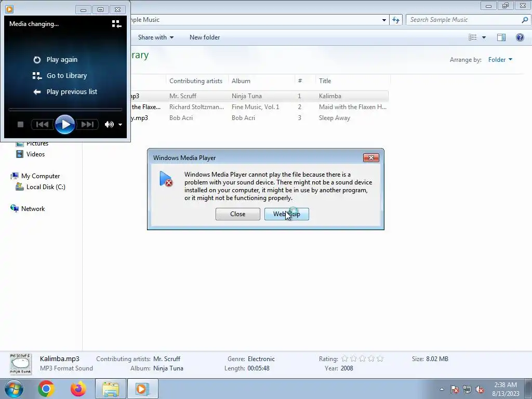Click the Network icon in sidebar
Image resolution: width=532 pixels, height=399 pixels.
point(15,208)
